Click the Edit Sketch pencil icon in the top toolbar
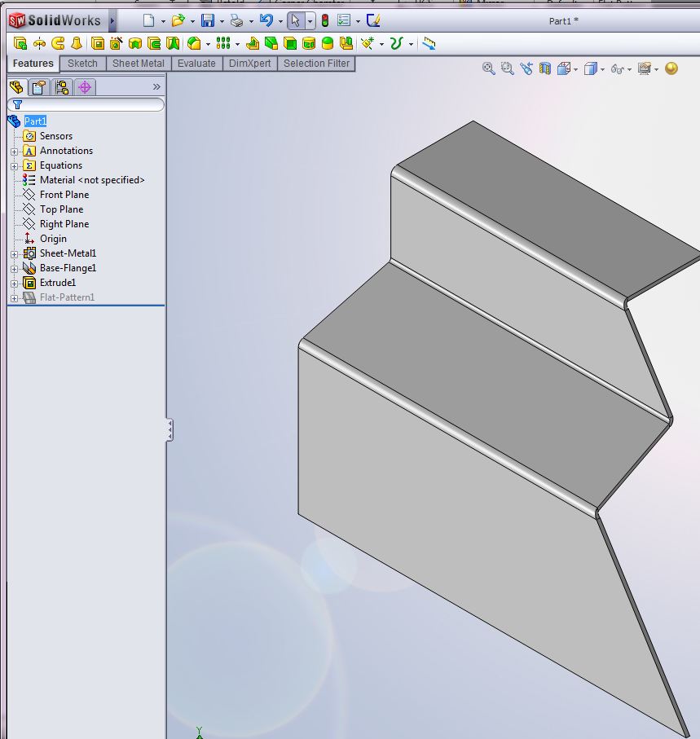The height and width of the screenshot is (739, 700). click(373, 20)
